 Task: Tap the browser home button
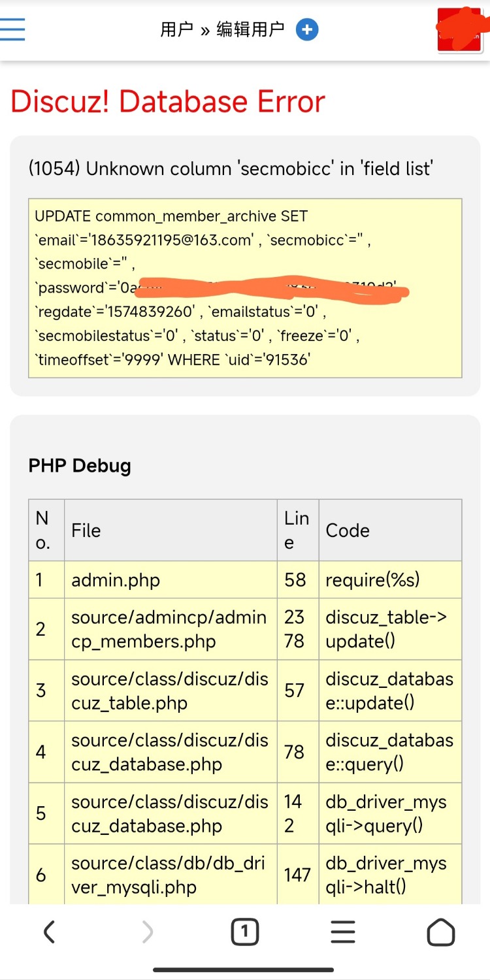coord(440,932)
